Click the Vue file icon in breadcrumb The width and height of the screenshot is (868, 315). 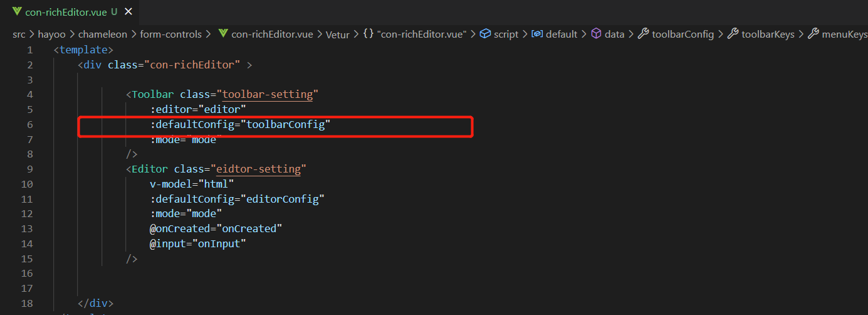click(222, 34)
